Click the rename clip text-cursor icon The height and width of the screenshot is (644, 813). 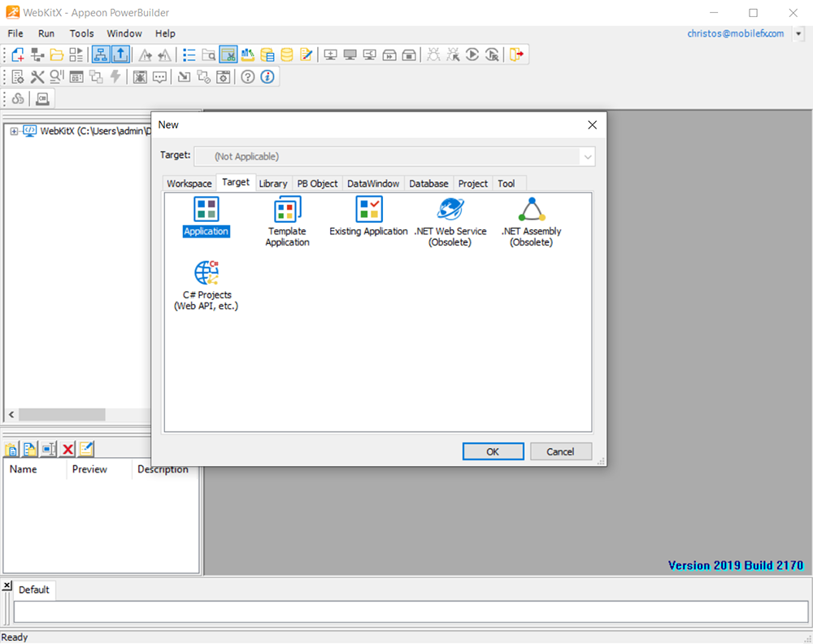pos(49,449)
